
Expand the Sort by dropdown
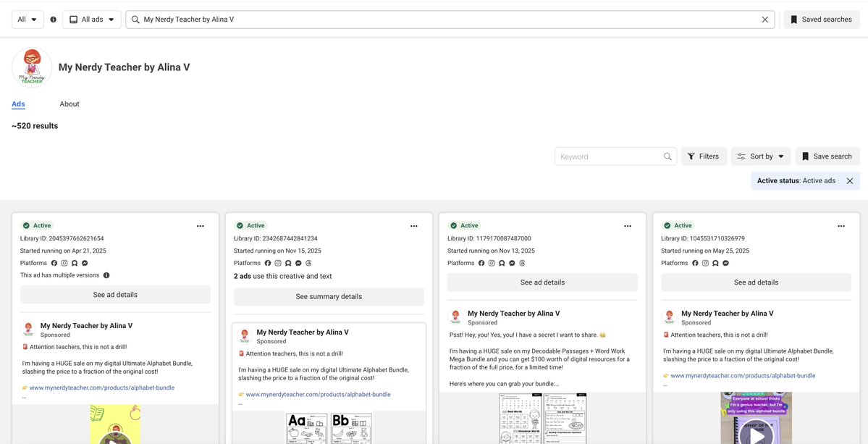761,156
